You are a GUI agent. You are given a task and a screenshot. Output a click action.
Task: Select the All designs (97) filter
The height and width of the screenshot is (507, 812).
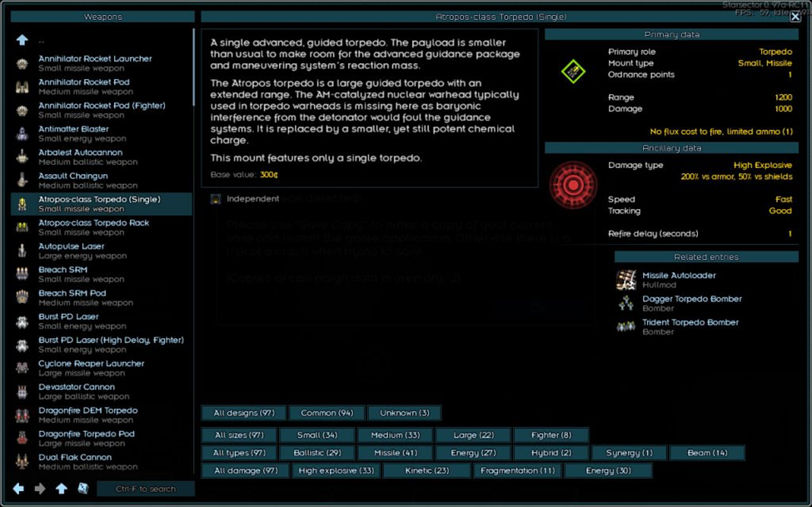(243, 413)
